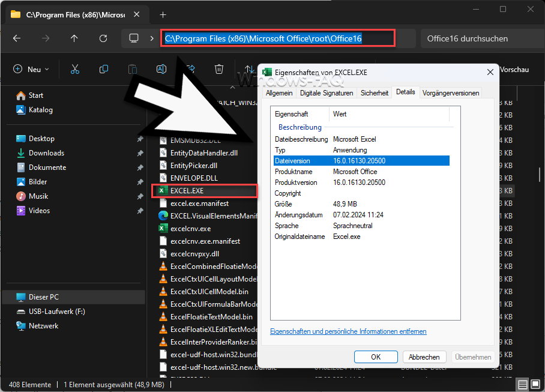545x392 pixels.
Task: Switch to the Allgemein tab
Action: (279, 93)
